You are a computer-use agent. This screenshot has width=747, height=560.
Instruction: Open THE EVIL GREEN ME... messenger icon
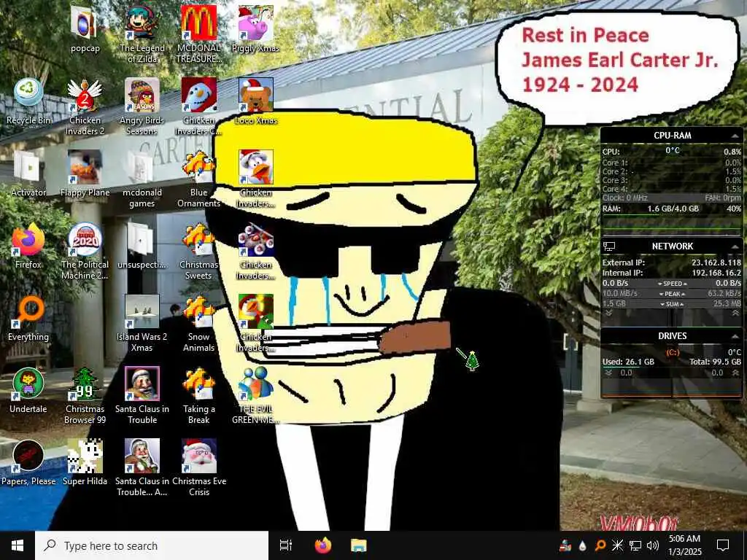pos(256,395)
